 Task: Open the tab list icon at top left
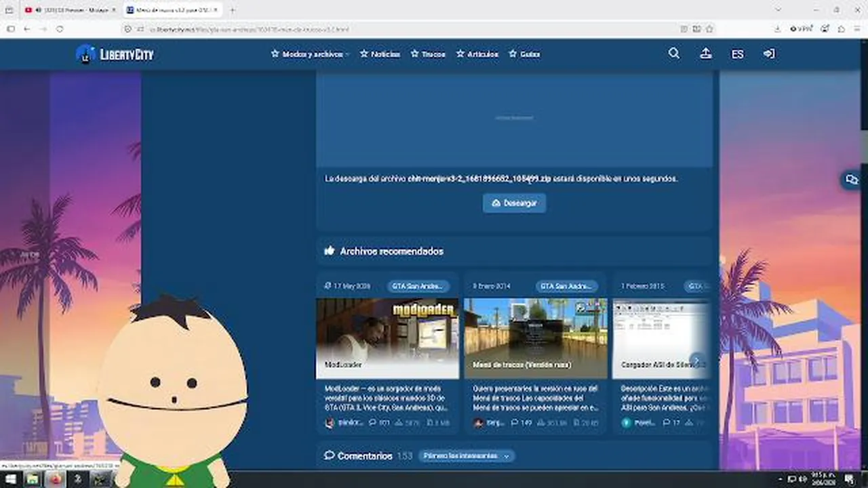tap(9, 10)
